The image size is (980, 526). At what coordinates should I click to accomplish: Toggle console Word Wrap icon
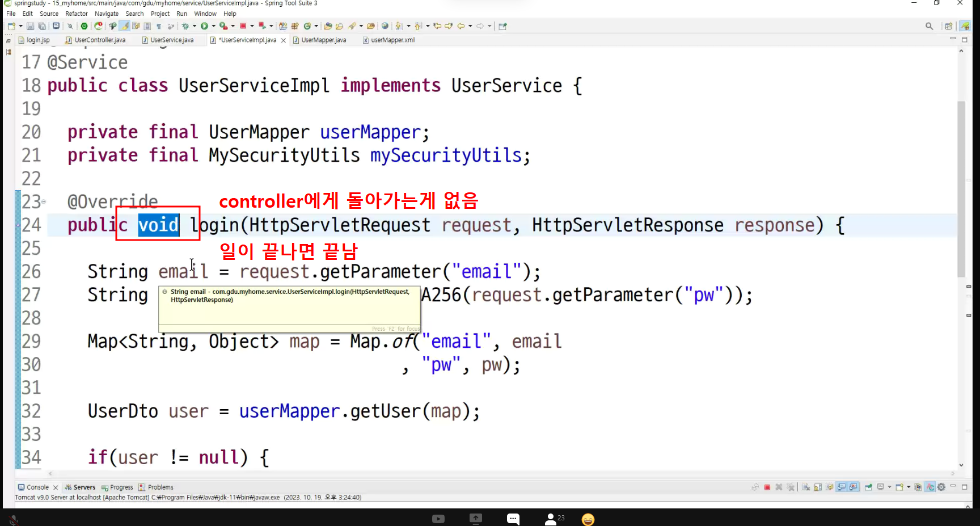[x=830, y=487]
